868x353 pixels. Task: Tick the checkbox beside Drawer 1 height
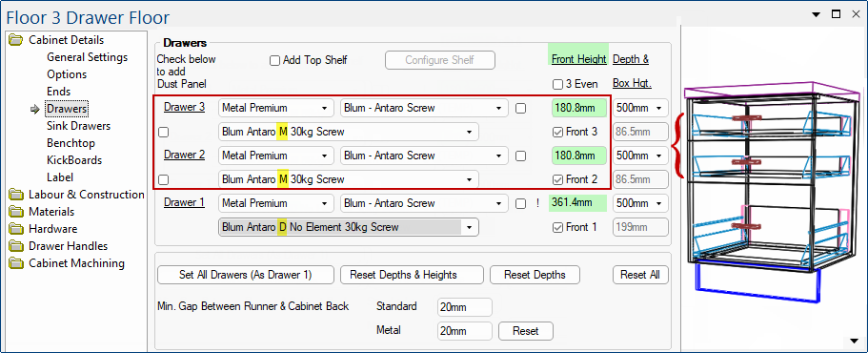pos(520,204)
